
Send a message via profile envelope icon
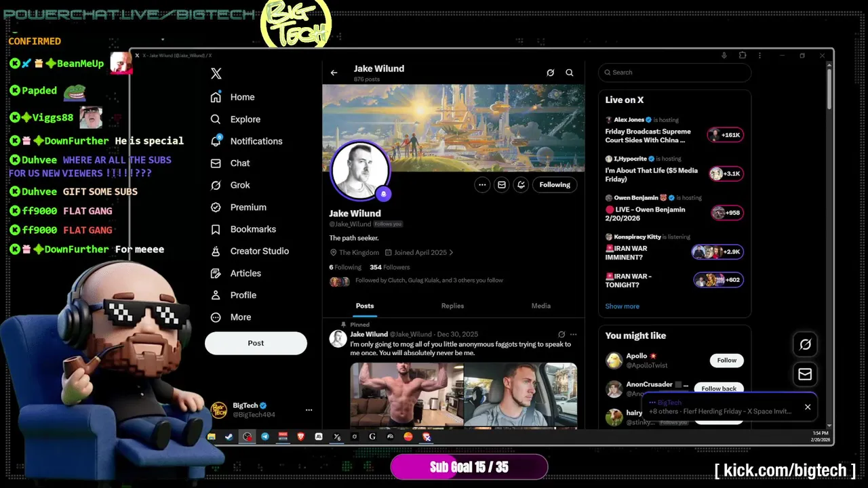pyautogui.click(x=501, y=184)
